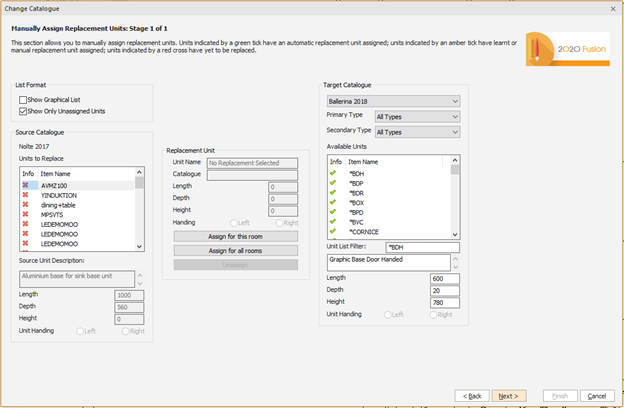Open the Primary Type dropdown

point(417,117)
